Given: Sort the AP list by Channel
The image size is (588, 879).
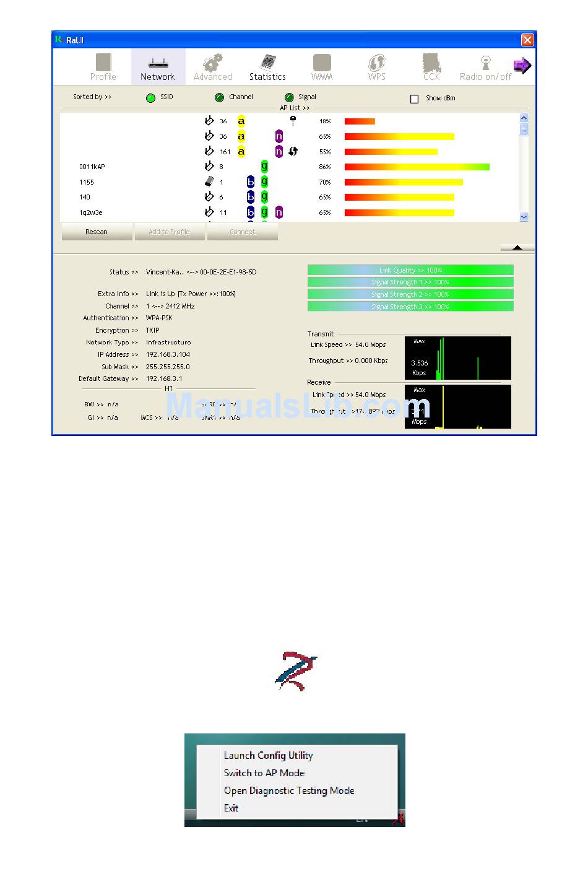Looking at the screenshot, I should (x=219, y=98).
